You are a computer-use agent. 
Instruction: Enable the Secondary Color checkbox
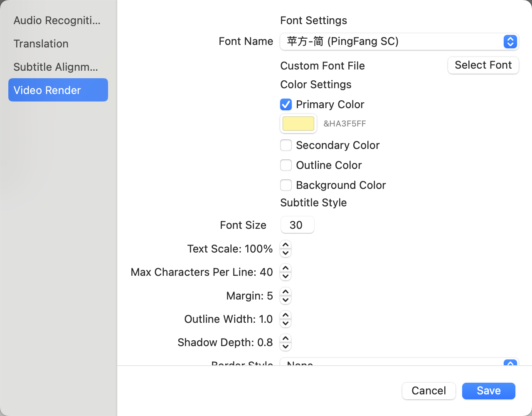click(286, 145)
